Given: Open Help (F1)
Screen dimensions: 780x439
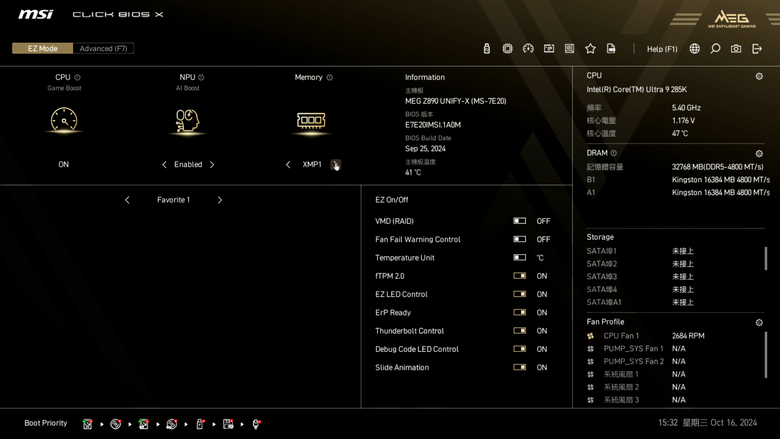Looking at the screenshot, I should coord(662,49).
